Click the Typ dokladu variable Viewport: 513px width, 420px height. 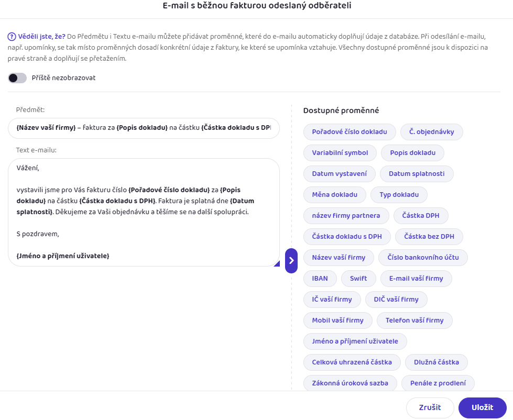tap(399, 195)
